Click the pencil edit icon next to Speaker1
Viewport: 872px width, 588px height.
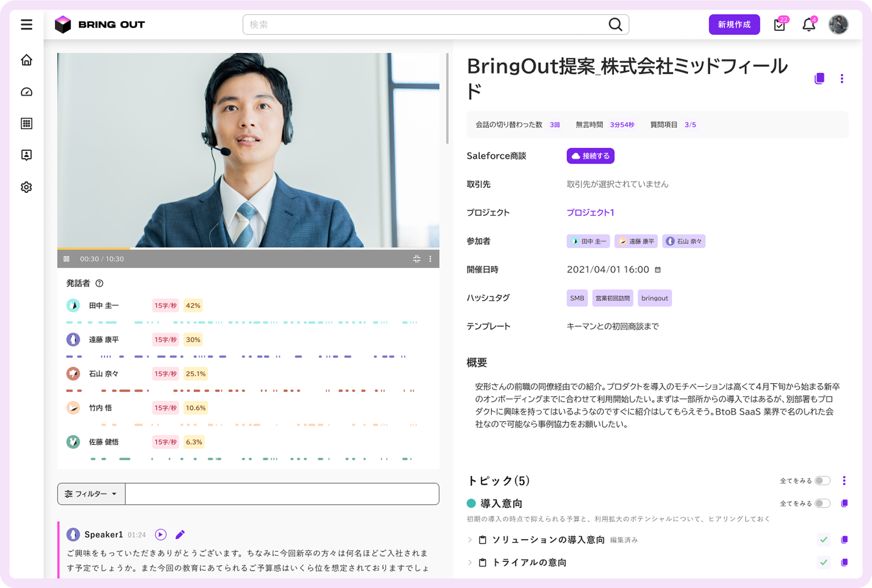[180, 535]
